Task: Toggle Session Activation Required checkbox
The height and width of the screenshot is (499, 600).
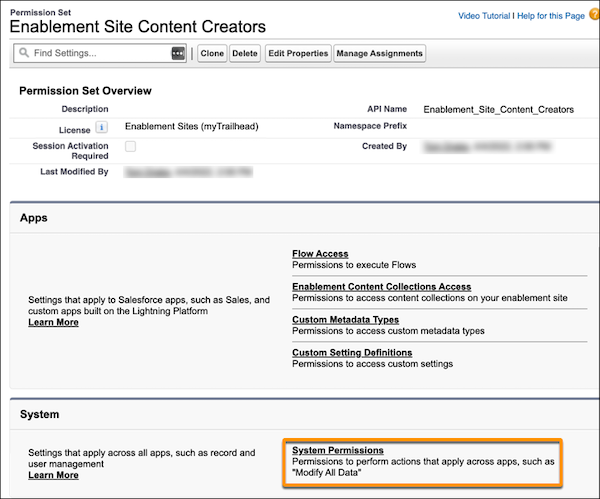Action: click(x=130, y=146)
